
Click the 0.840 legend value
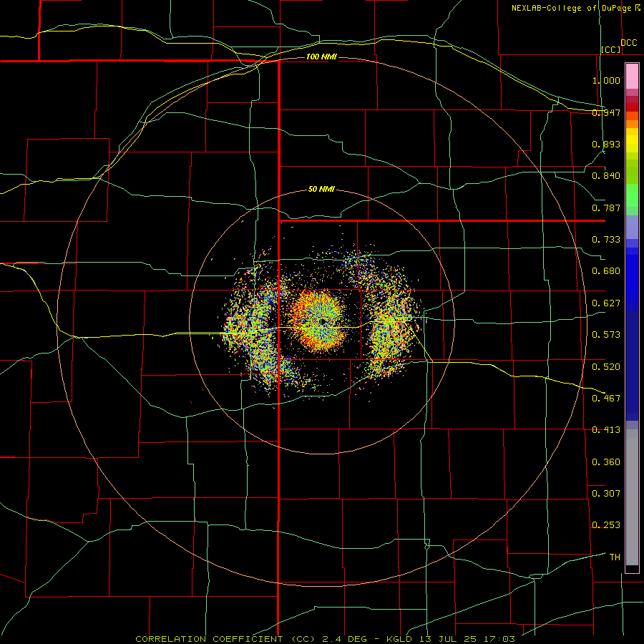606,176
